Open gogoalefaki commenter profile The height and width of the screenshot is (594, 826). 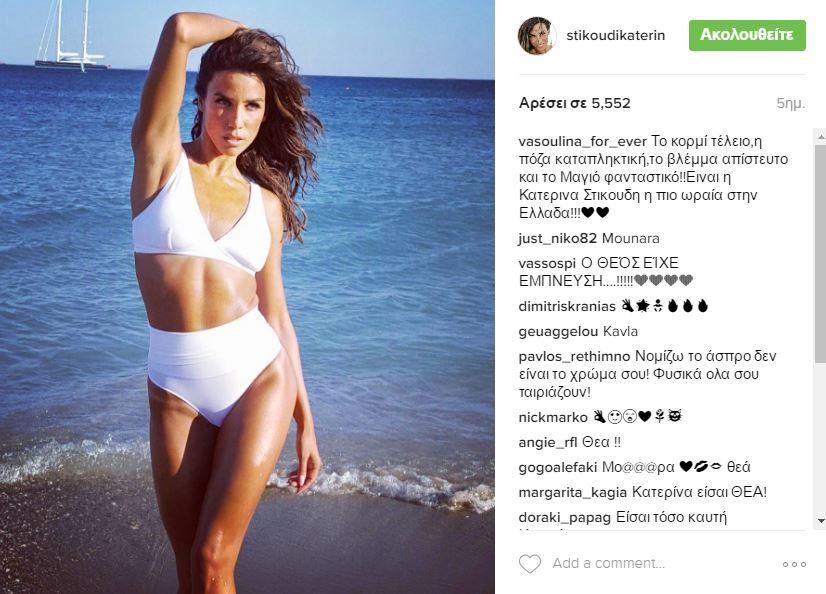click(557, 468)
